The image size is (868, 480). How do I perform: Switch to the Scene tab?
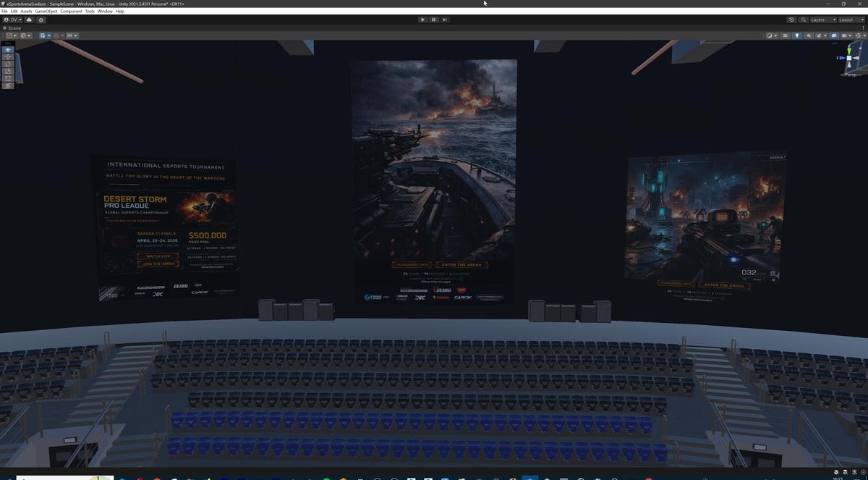point(12,28)
